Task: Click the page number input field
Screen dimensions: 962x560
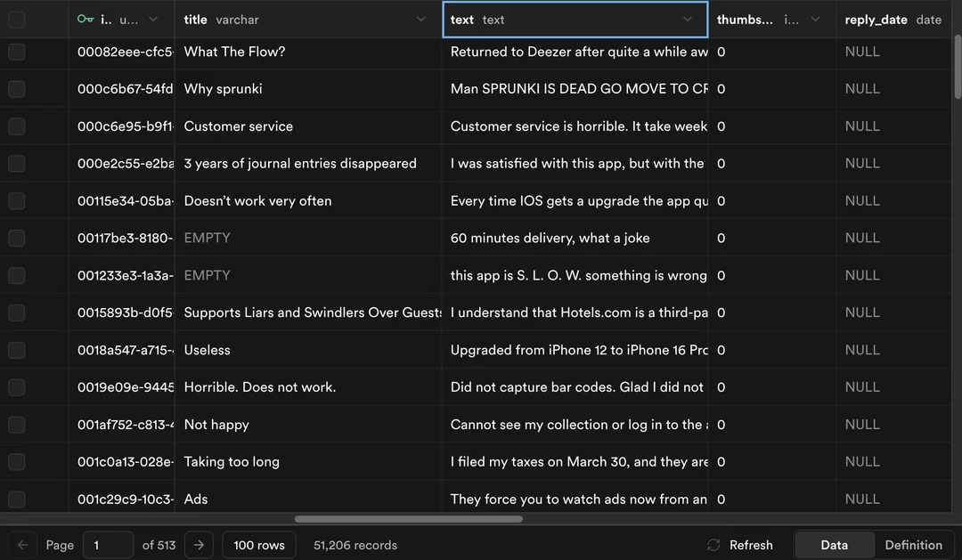Action: click(107, 544)
